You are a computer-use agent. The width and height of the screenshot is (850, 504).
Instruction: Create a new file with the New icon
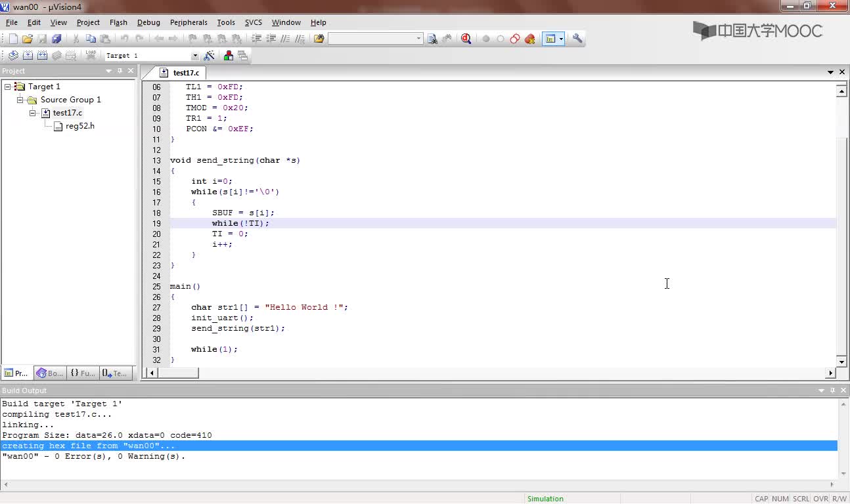[13, 39]
